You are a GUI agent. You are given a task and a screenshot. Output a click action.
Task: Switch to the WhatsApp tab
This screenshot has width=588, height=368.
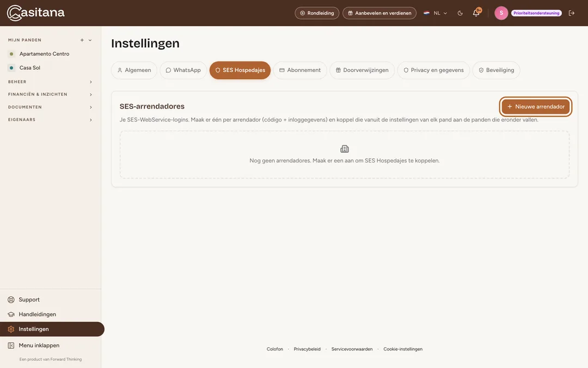[183, 70]
